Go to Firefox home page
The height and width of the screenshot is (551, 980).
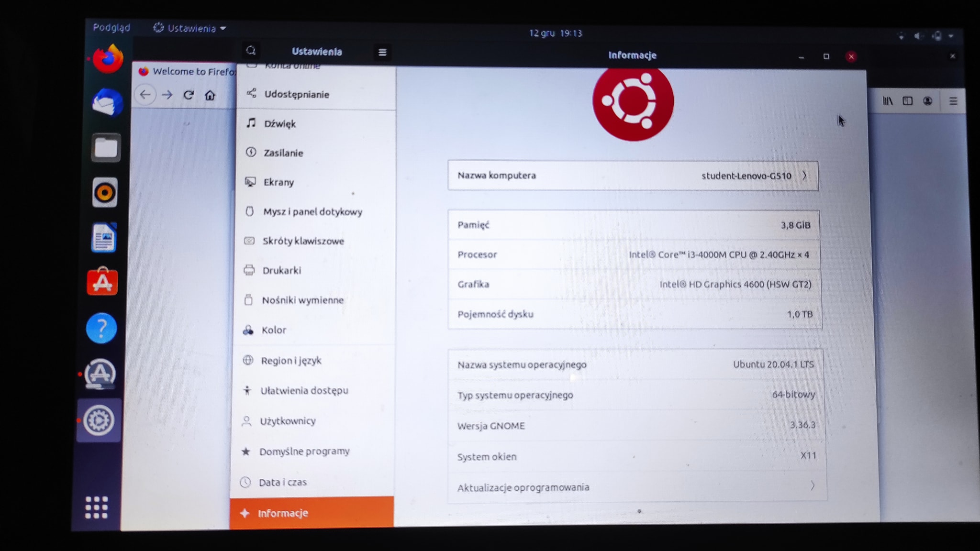click(210, 95)
